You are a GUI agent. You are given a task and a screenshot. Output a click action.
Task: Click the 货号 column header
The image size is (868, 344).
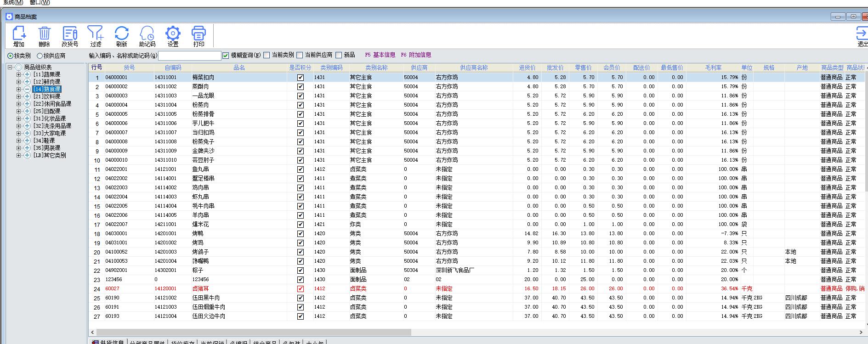pyautogui.click(x=129, y=68)
